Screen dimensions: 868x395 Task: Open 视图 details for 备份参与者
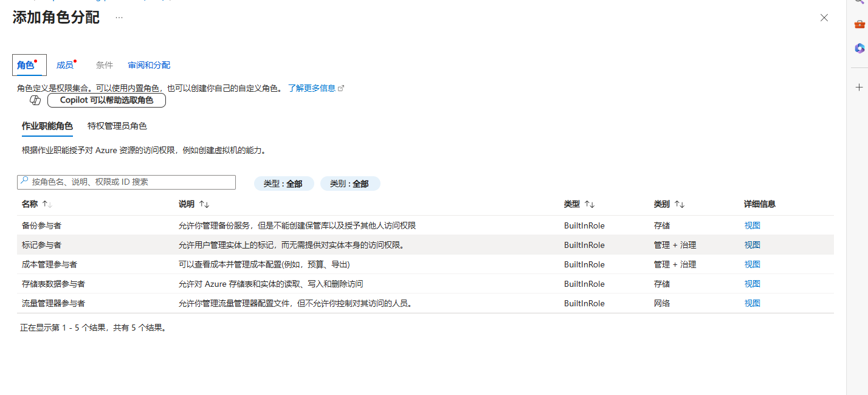pyautogui.click(x=753, y=225)
